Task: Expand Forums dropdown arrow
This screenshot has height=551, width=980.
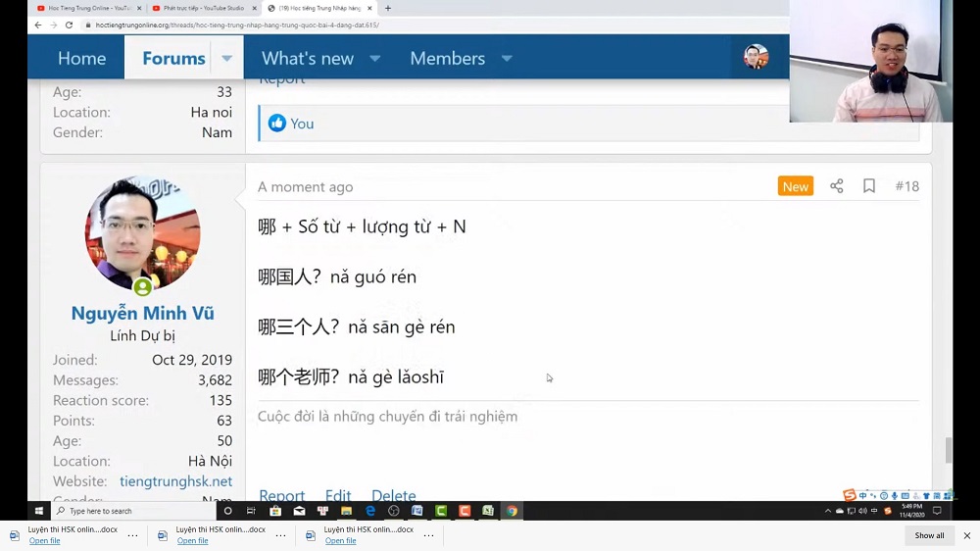Action: pos(227,58)
